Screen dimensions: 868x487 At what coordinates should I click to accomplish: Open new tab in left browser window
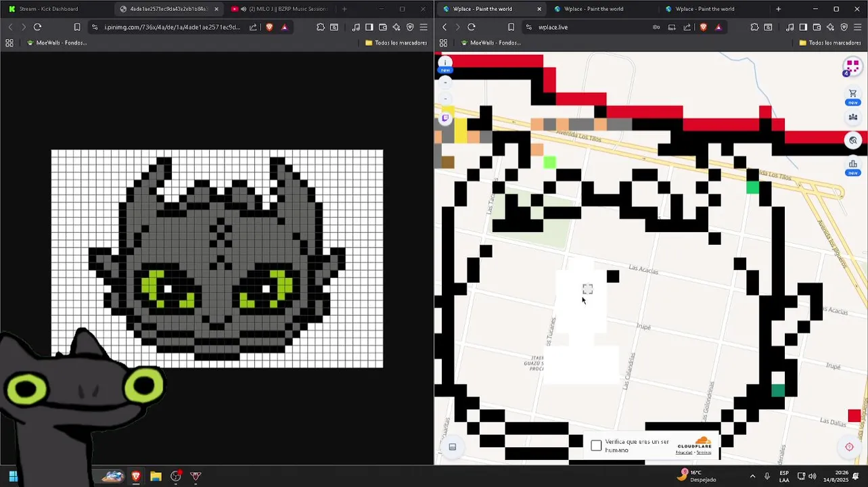344,9
